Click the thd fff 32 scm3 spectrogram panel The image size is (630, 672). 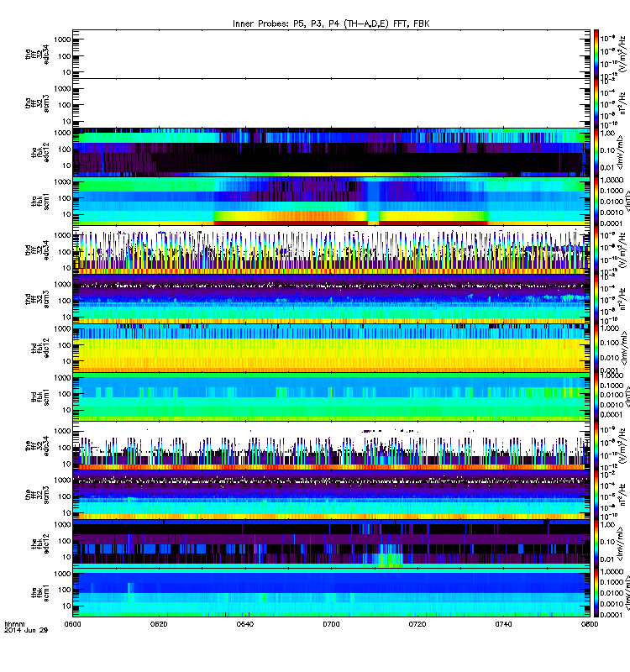pos(331,299)
